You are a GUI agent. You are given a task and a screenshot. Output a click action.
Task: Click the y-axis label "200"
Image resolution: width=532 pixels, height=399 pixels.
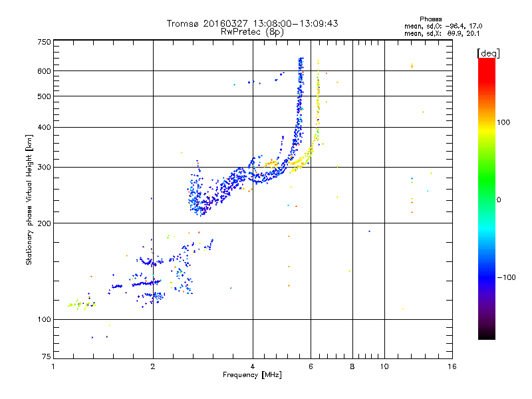pyautogui.click(x=45, y=223)
